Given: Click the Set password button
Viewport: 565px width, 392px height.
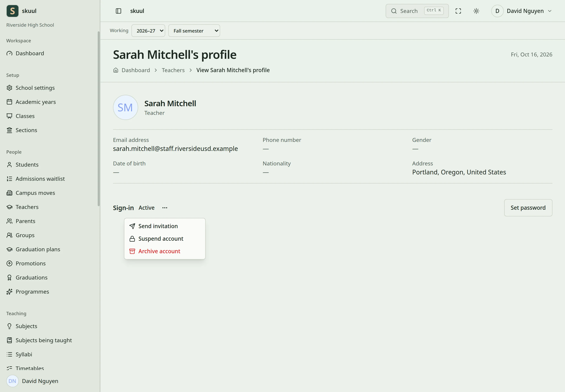Looking at the screenshot, I should [x=528, y=208].
